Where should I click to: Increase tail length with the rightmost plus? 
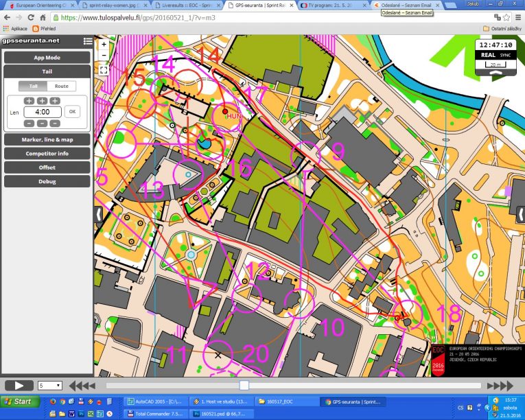point(55,101)
